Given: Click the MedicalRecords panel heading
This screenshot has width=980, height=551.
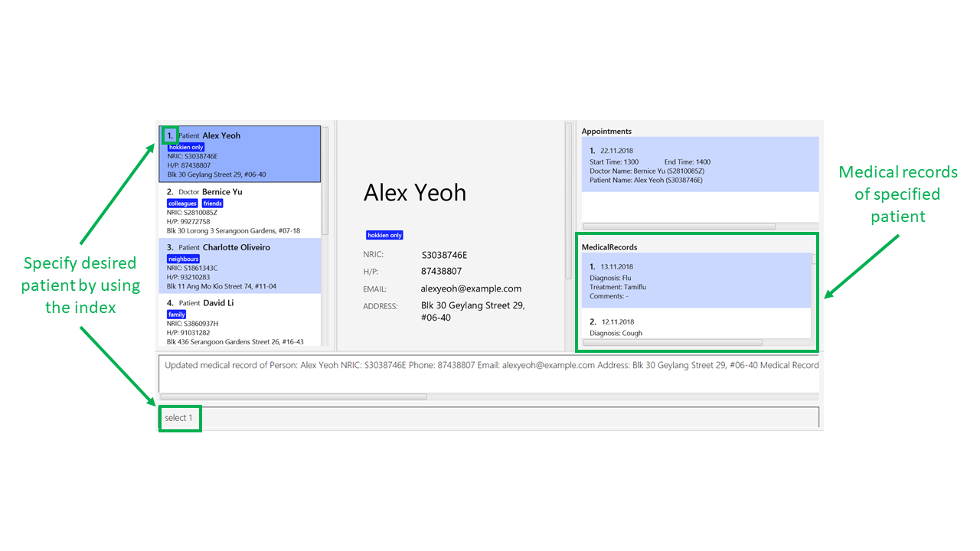Looking at the screenshot, I should point(609,247).
